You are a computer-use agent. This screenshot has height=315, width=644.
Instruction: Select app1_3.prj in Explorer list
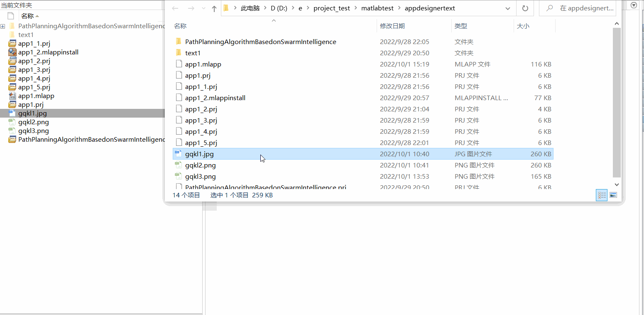click(x=363, y=120)
